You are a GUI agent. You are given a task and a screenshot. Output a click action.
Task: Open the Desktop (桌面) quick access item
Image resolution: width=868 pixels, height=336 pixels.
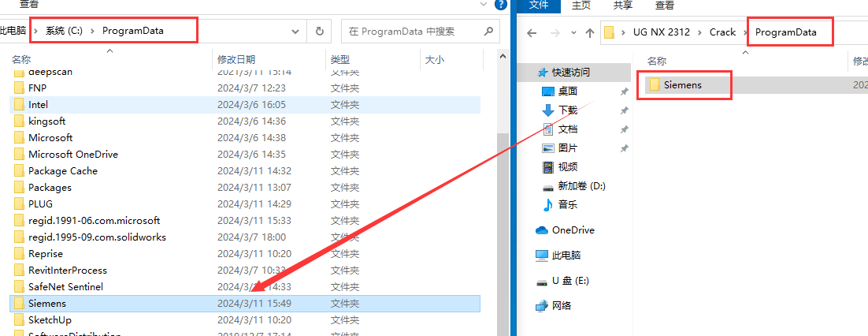tap(567, 91)
